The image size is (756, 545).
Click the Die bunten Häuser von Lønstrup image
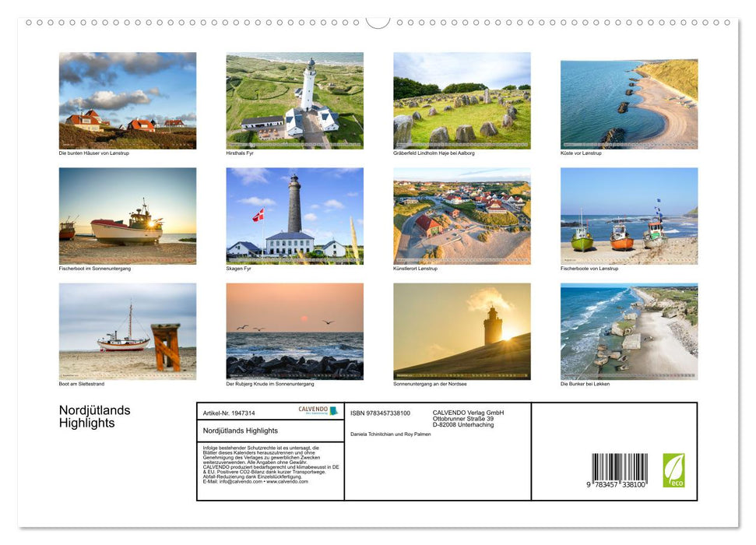[128, 101]
